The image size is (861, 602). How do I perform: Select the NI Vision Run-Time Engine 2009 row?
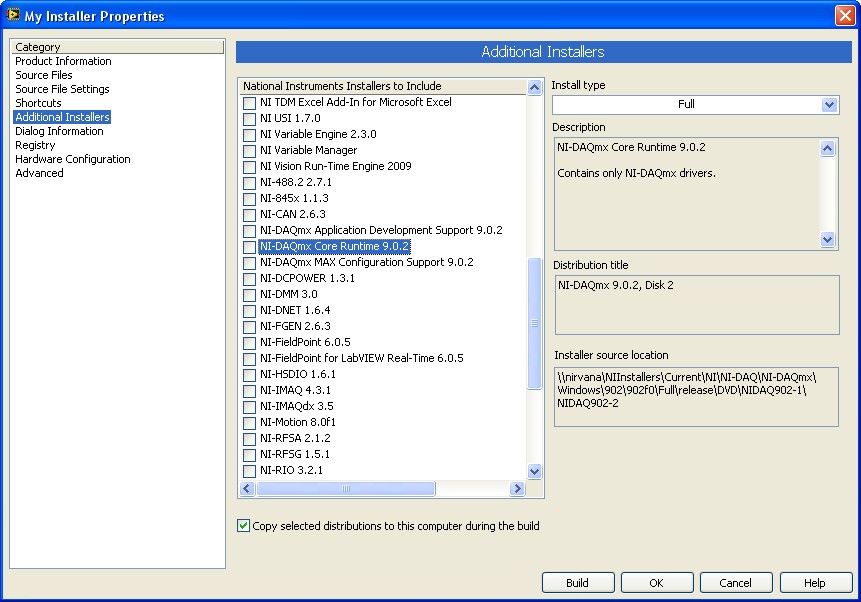point(336,166)
